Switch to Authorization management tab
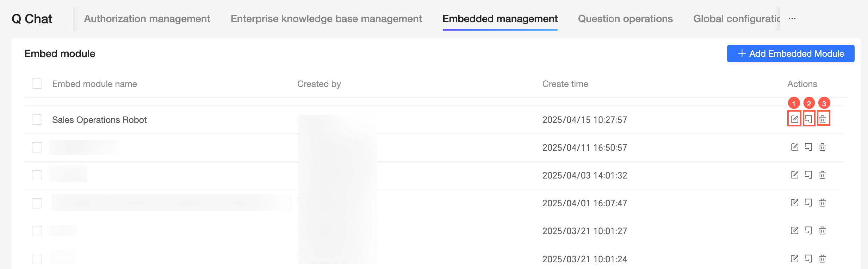868x269 pixels. pyautogui.click(x=147, y=19)
